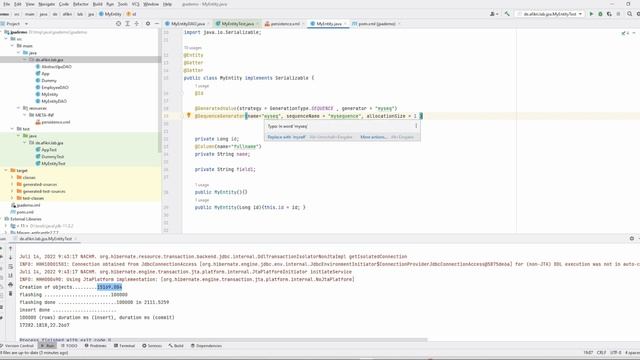
Task: Click 'More actions...' link in popup
Action: (x=373, y=137)
